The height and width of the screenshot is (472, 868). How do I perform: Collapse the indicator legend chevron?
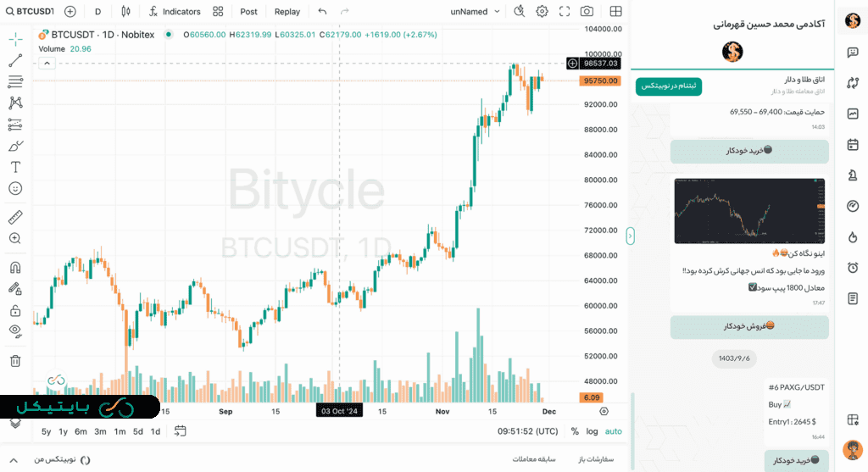click(x=47, y=63)
